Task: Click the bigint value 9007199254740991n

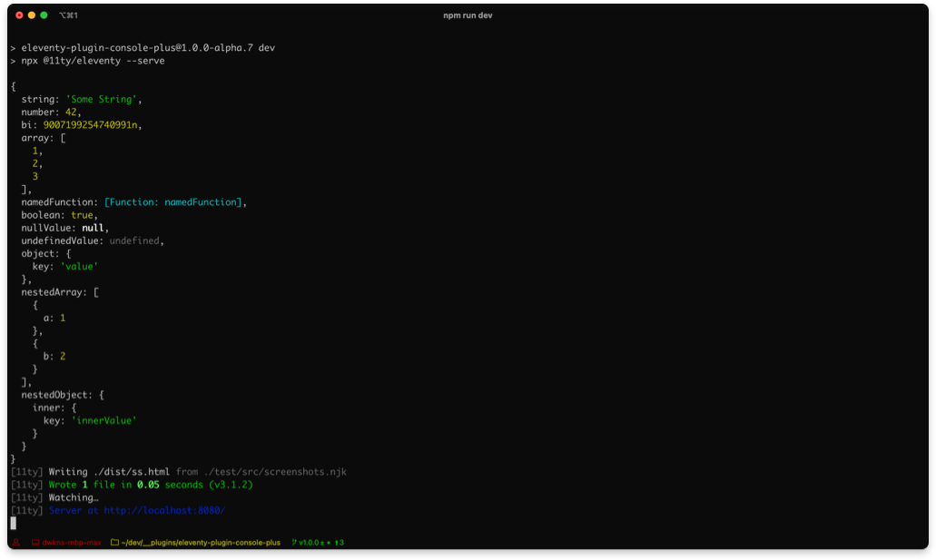Action: [90, 124]
